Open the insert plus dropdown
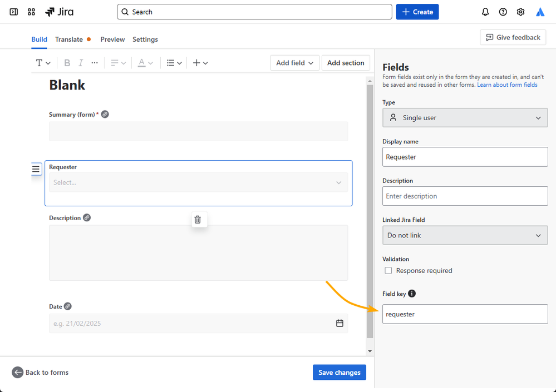The width and height of the screenshot is (556, 392). pos(200,63)
